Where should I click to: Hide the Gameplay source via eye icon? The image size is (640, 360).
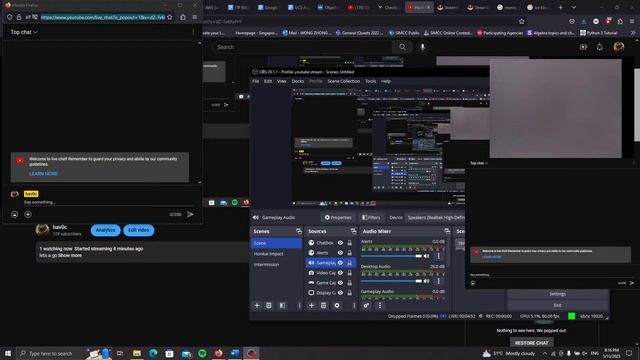tap(340, 263)
